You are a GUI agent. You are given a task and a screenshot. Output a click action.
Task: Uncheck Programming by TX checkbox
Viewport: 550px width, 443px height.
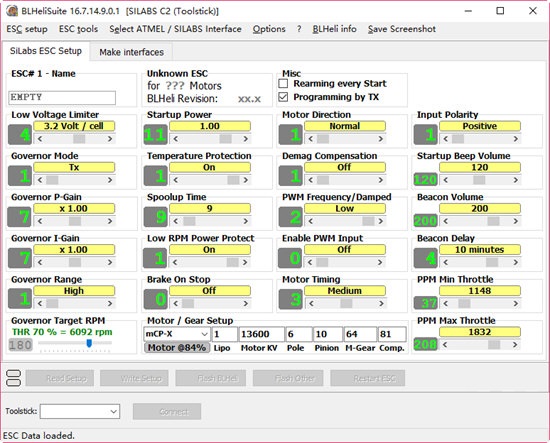pos(283,97)
